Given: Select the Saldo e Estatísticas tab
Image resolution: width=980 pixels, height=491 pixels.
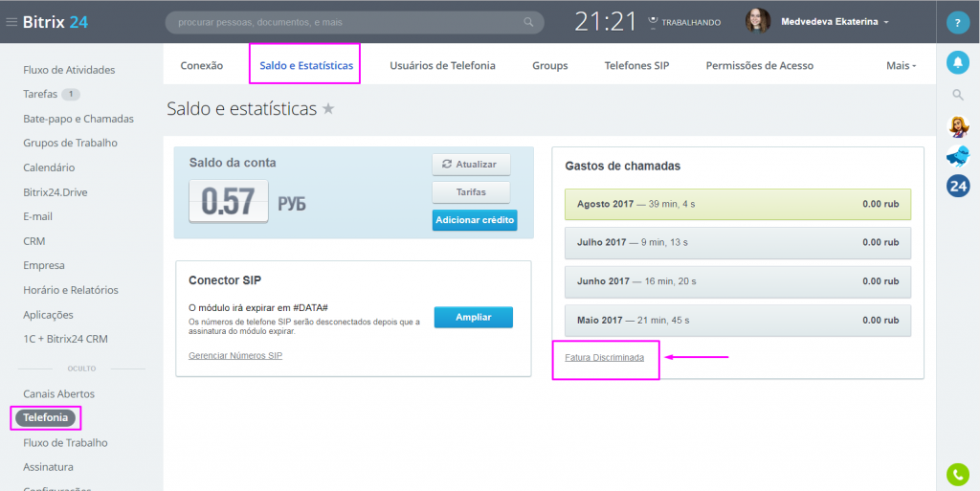Looking at the screenshot, I should pos(306,66).
